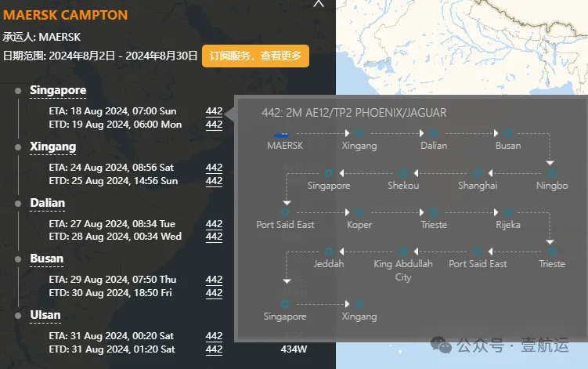Click voyage 442 beside Singapore ETD 19 Aug
Viewport: 588px width, 369px height.
214,125
